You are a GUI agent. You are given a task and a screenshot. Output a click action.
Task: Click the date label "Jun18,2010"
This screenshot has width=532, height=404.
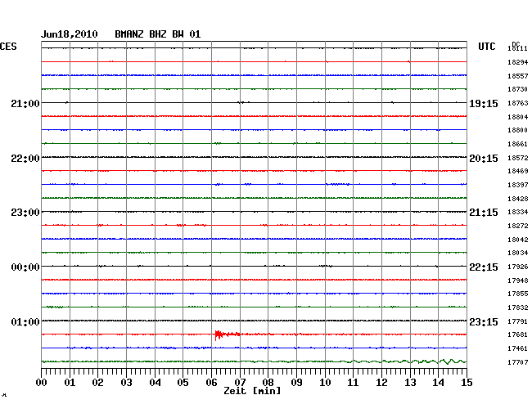pyautogui.click(x=70, y=34)
